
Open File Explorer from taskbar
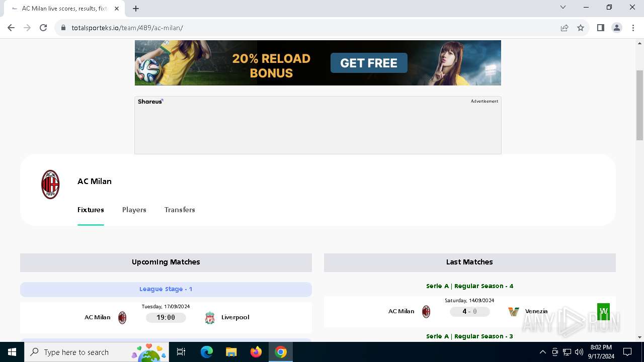(x=231, y=352)
